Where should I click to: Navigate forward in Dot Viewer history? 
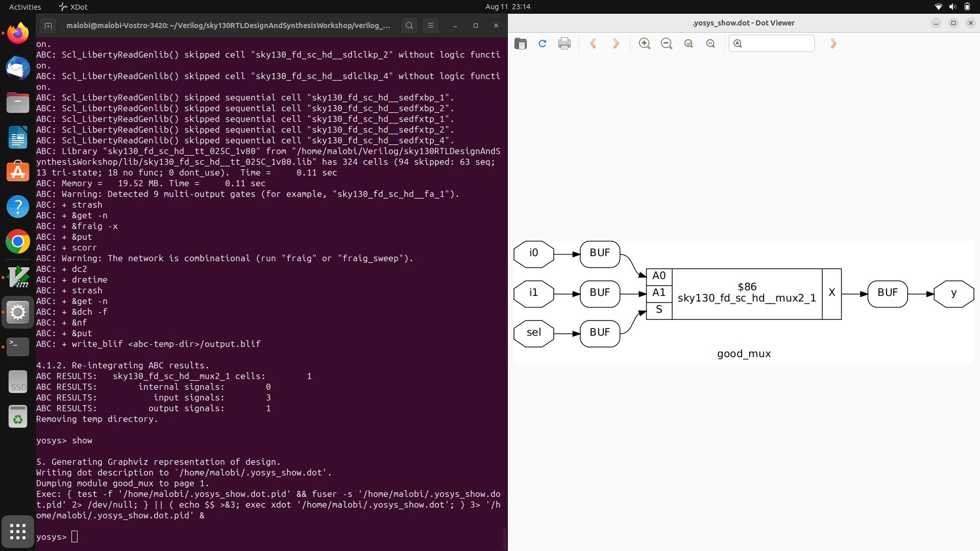(616, 43)
